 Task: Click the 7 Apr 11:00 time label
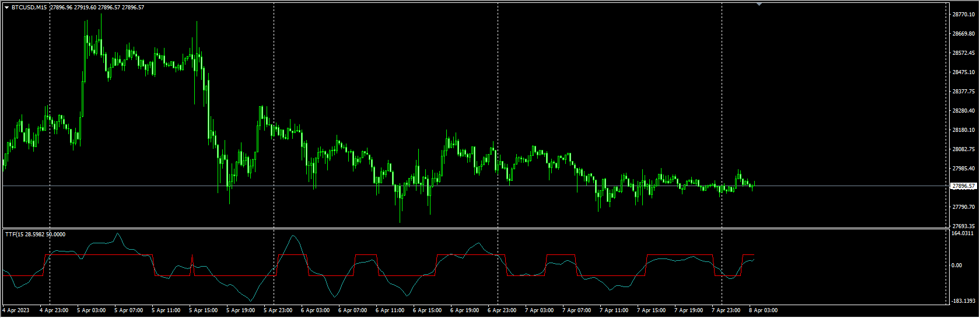[x=614, y=310]
